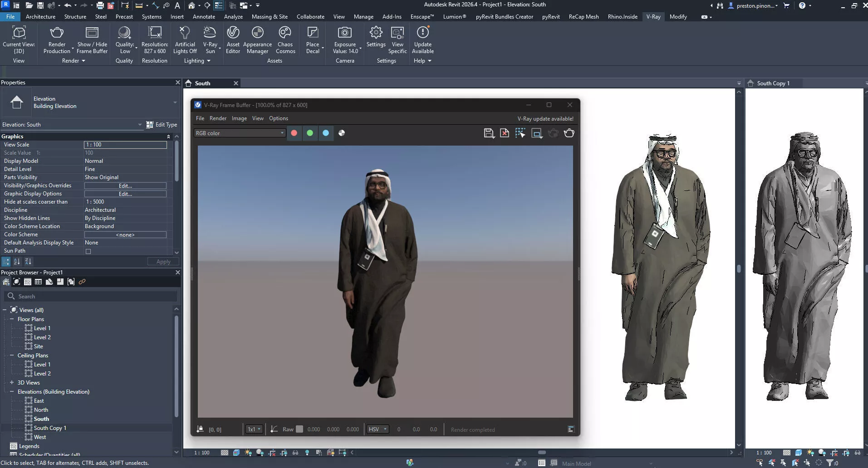Click Color Scheme <none> button

(x=125, y=234)
